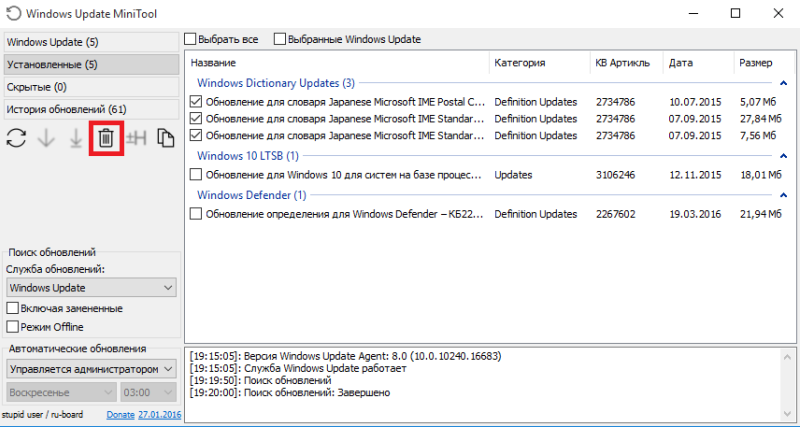This screenshot has height=427, width=800.
Task: Open the 'Скрытые (0)' tab
Action: pos(91,87)
